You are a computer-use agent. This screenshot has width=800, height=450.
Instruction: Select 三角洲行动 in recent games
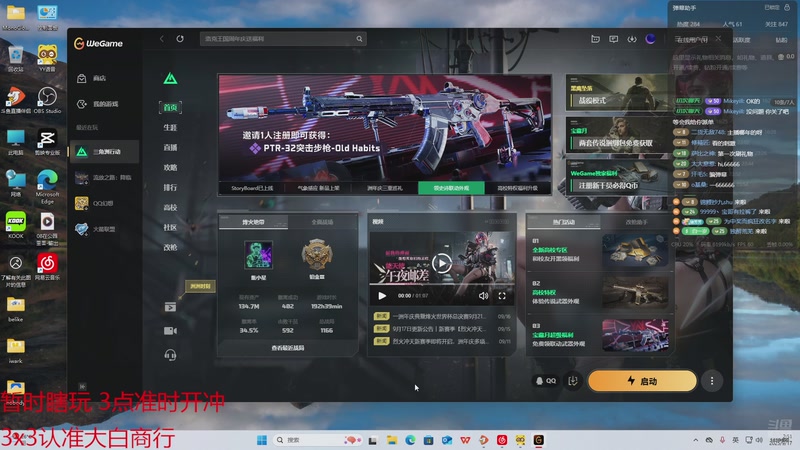click(x=105, y=152)
